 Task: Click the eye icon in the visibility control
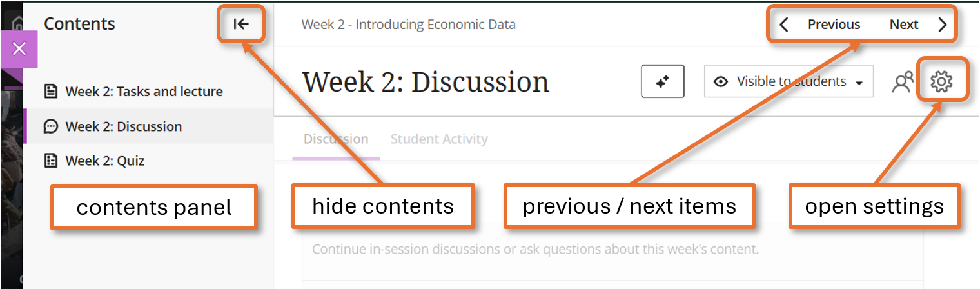(x=721, y=82)
